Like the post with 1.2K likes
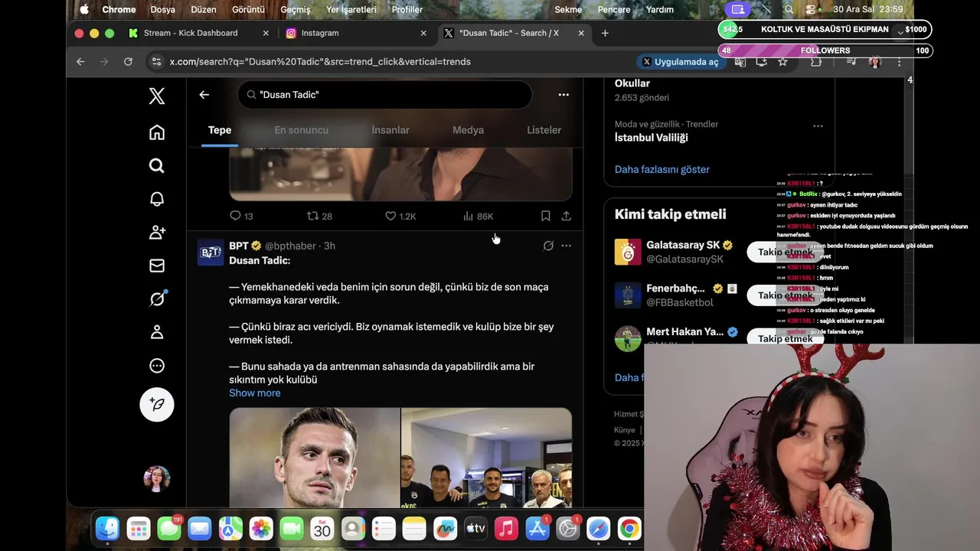Viewport: 980px width, 551px height. point(400,217)
